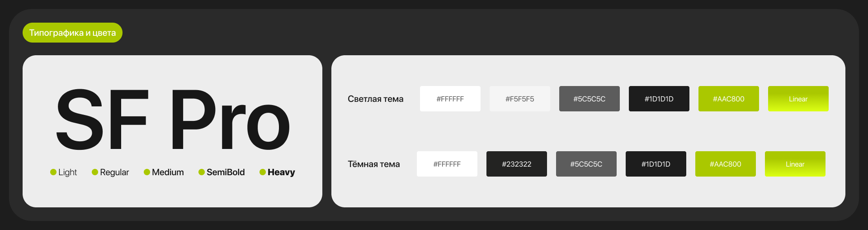The height and width of the screenshot is (230, 868).
Task: Pick the #F5F5F5 light theme swatch
Action: coord(519,99)
